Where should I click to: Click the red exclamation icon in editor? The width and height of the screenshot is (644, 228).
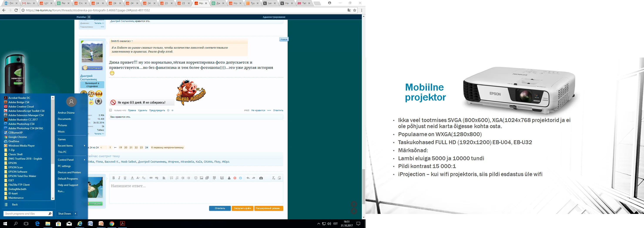click(x=235, y=178)
